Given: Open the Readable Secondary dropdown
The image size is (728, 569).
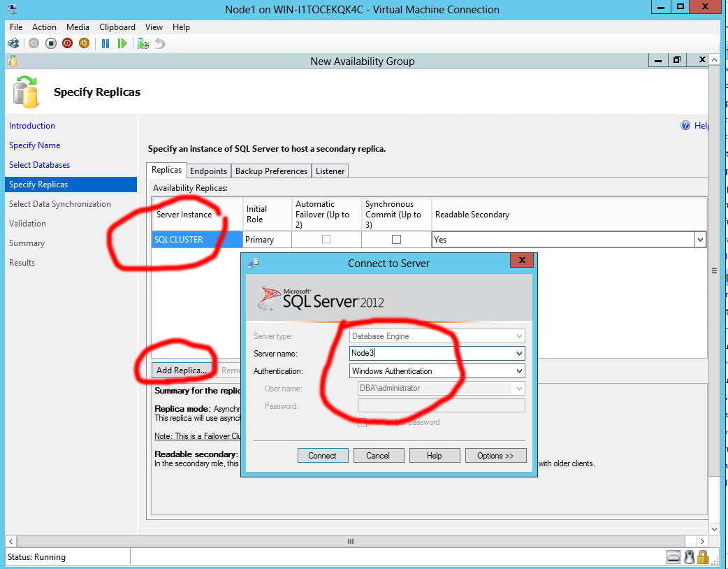Looking at the screenshot, I should pos(700,240).
